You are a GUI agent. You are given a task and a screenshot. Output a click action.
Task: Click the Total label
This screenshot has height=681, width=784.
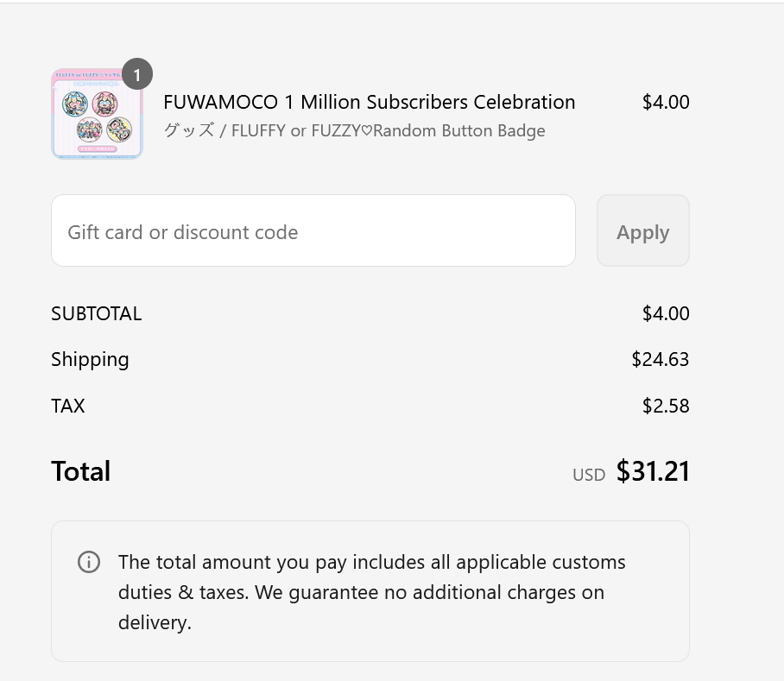81,471
